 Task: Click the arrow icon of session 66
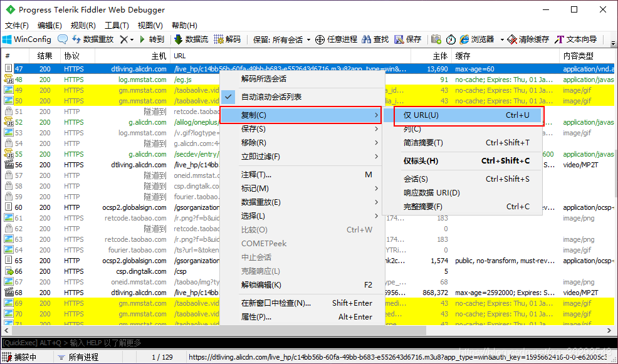9,271
